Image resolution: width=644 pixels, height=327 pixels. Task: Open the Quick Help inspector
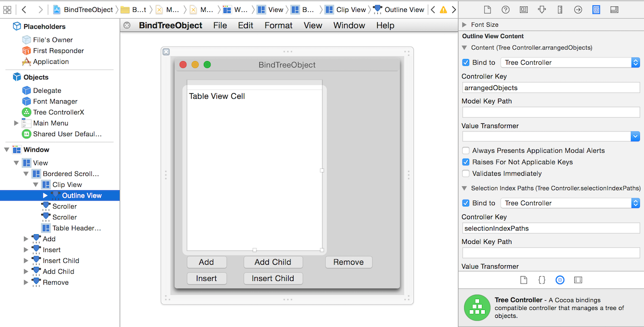[x=504, y=9]
